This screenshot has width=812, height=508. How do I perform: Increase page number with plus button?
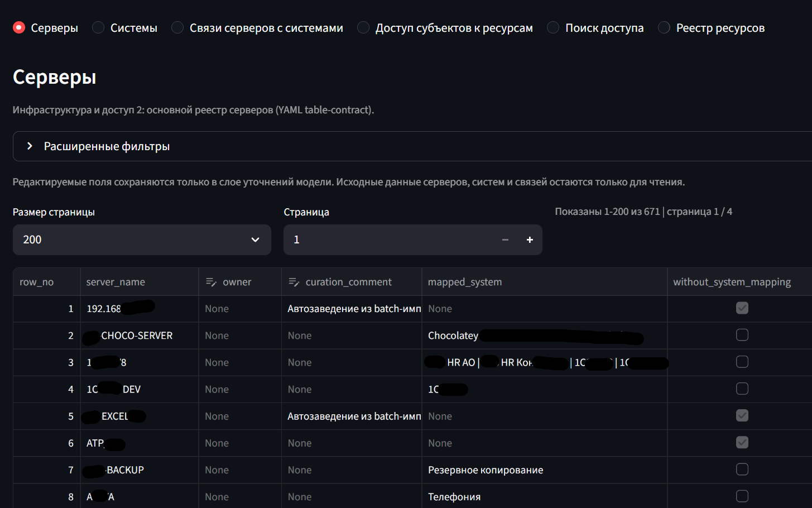coord(530,239)
